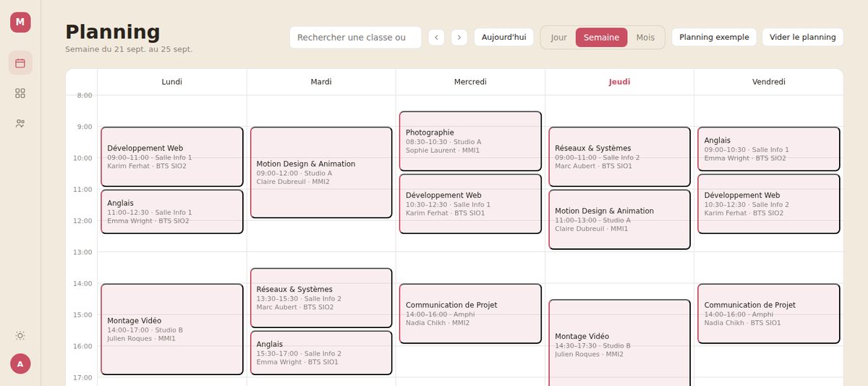Click the M logo icon in sidebar
This screenshot has height=386, width=868.
pyautogui.click(x=20, y=22)
